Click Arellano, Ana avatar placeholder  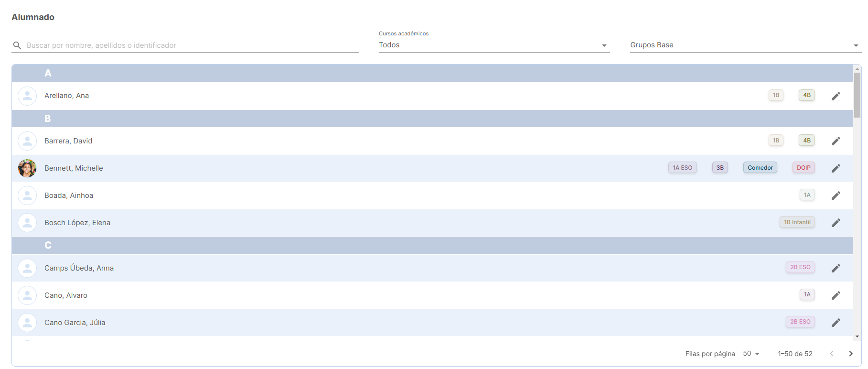pos(27,96)
